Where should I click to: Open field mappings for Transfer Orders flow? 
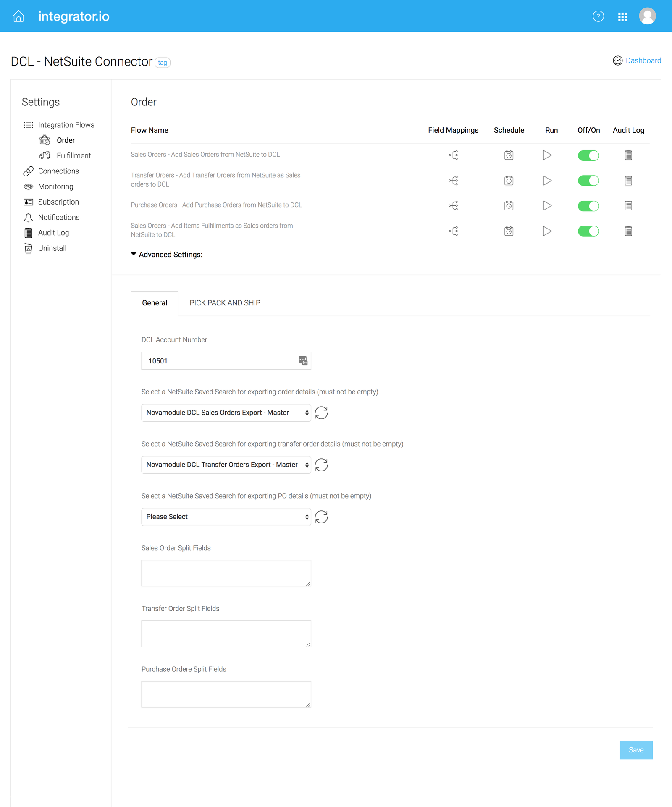click(x=453, y=181)
